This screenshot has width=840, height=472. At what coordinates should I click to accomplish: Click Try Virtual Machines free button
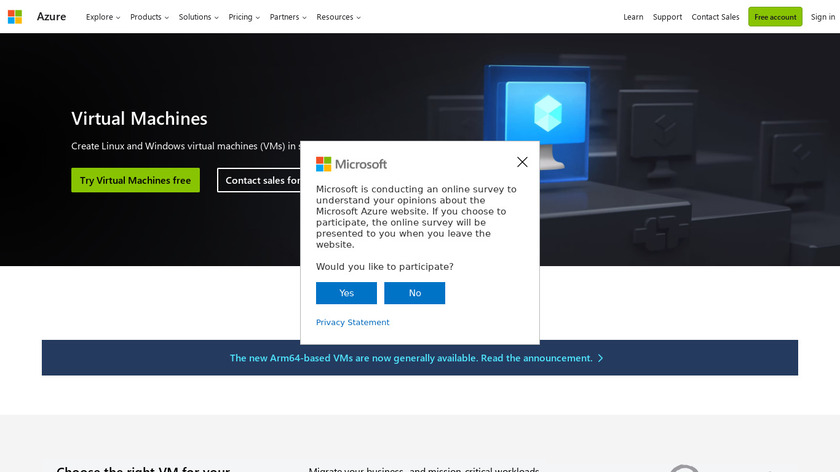[x=136, y=180]
